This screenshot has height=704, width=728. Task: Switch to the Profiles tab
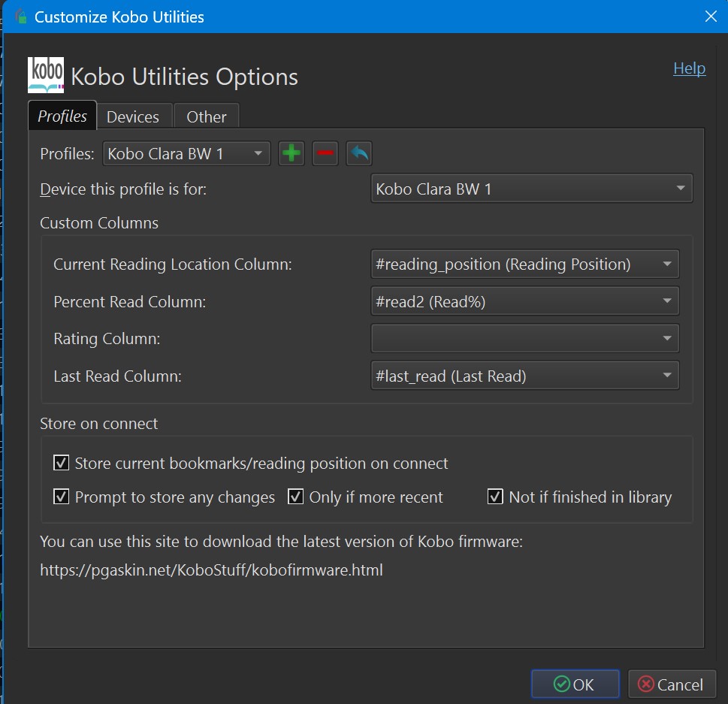(62, 116)
